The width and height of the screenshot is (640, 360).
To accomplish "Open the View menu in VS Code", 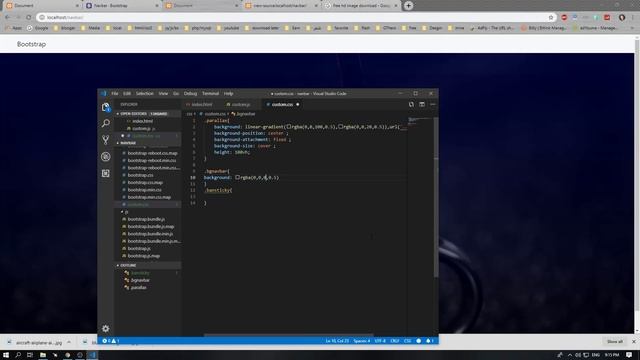I will click(x=163, y=93).
